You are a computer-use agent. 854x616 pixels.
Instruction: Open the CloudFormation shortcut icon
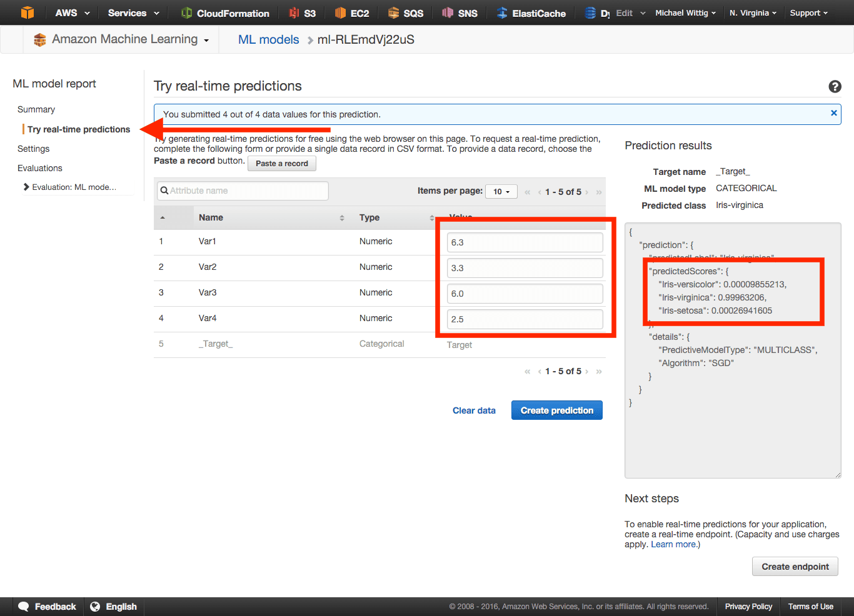pos(186,13)
